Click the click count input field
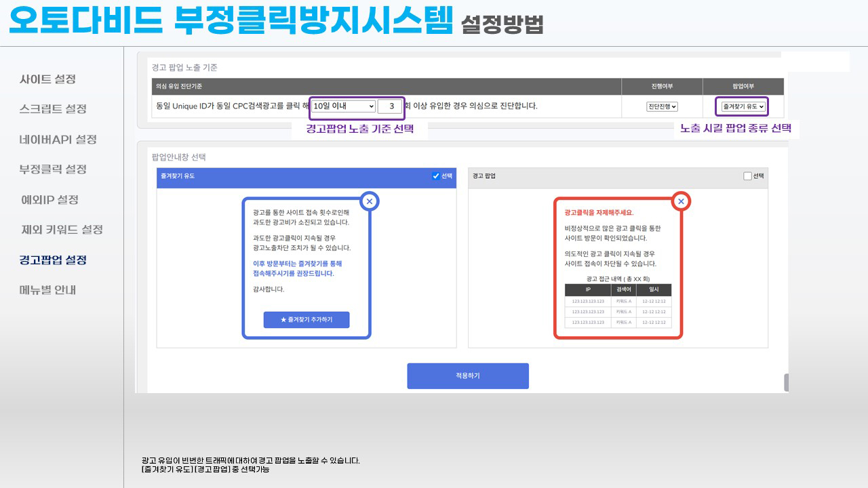This screenshot has width=868, height=488. (x=390, y=106)
